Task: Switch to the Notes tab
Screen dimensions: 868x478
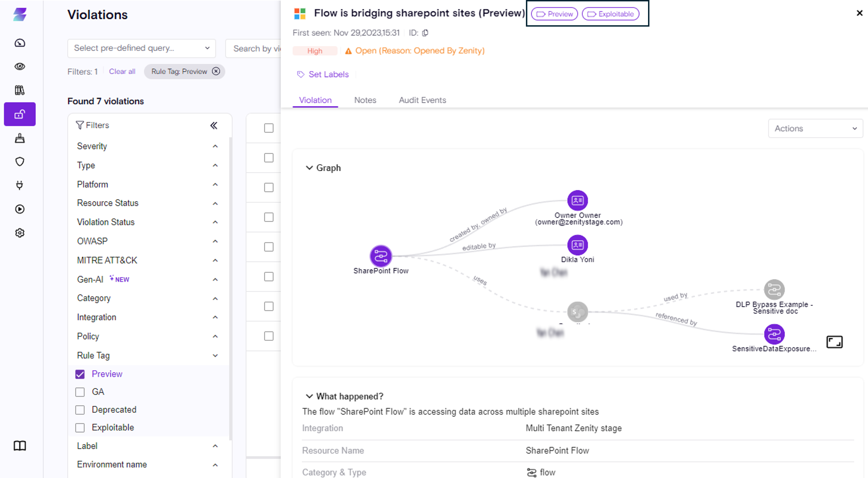Action: pos(365,100)
